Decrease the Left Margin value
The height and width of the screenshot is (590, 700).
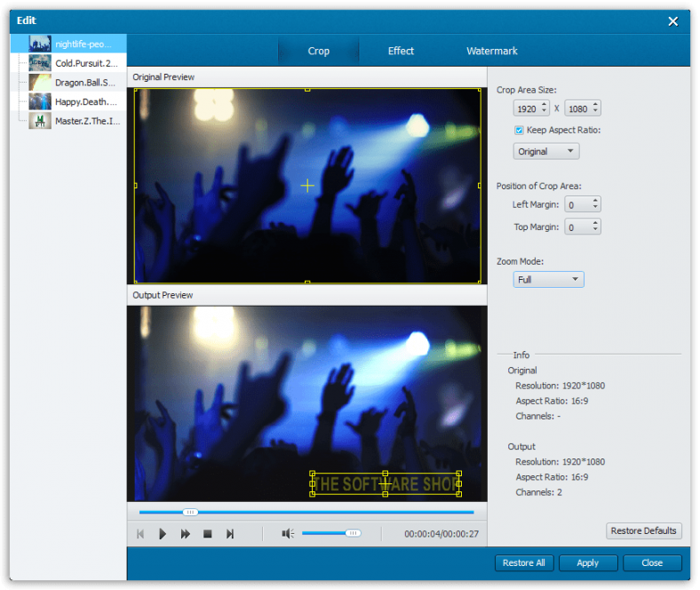click(x=595, y=207)
